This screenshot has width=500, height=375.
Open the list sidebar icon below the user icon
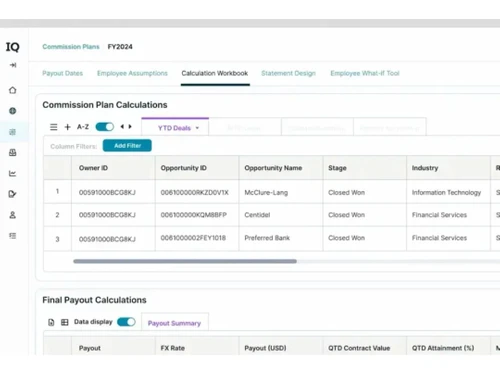[x=13, y=236]
